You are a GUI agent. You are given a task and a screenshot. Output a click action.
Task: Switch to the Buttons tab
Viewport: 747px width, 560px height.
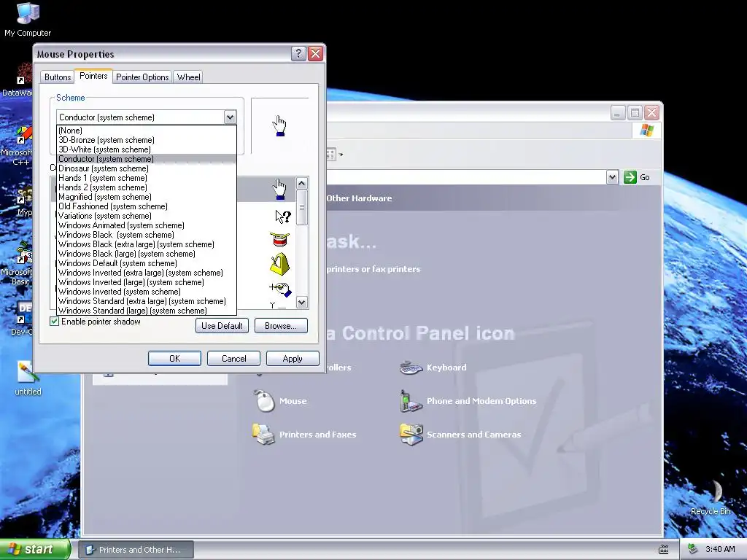pyautogui.click(x=58, y=77)
